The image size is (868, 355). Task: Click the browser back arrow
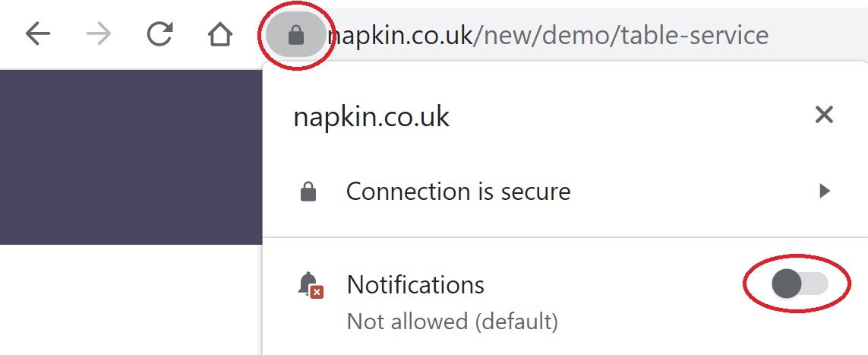pos(37,34)
